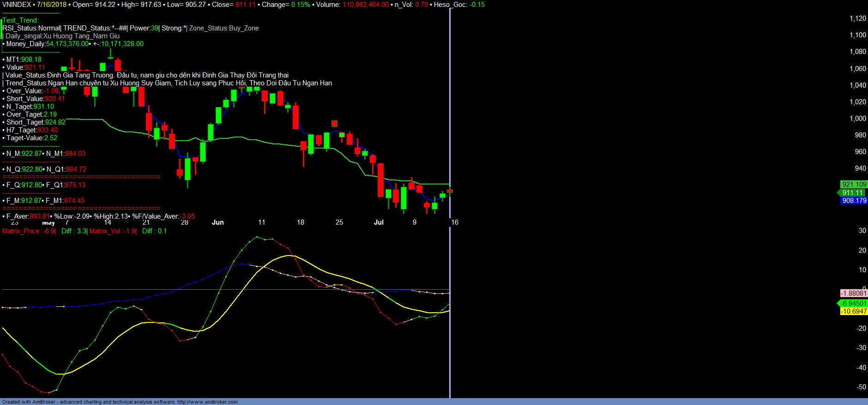This screenshot has width=868, height=405.
Task: Click the large red candlestick in early July
Action: pos(380,180)
